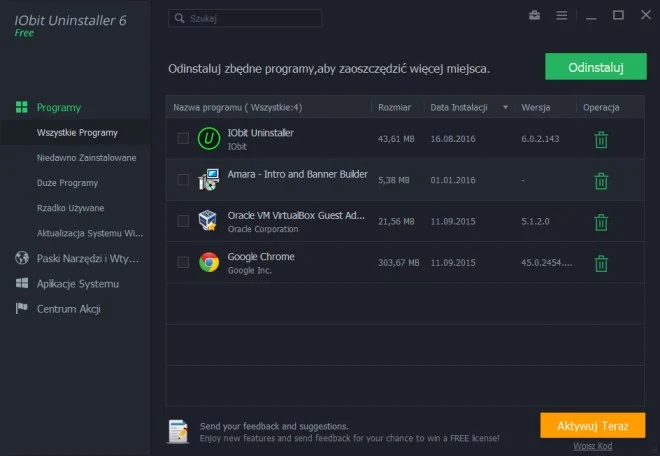Check the Google Chrome checkbox
This screenshot has width=660, height=456.
tap(183, 262)
